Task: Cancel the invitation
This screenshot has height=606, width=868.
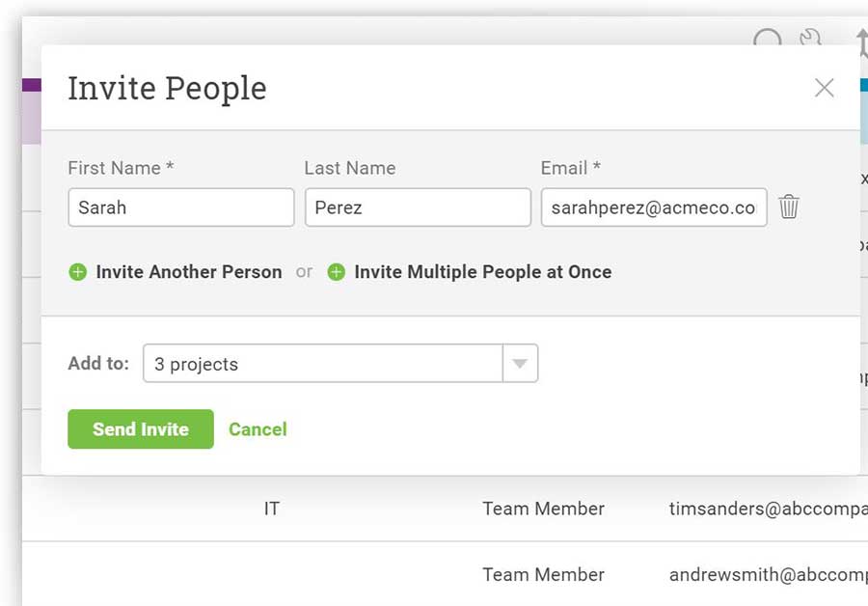Action: coord(258,429)
